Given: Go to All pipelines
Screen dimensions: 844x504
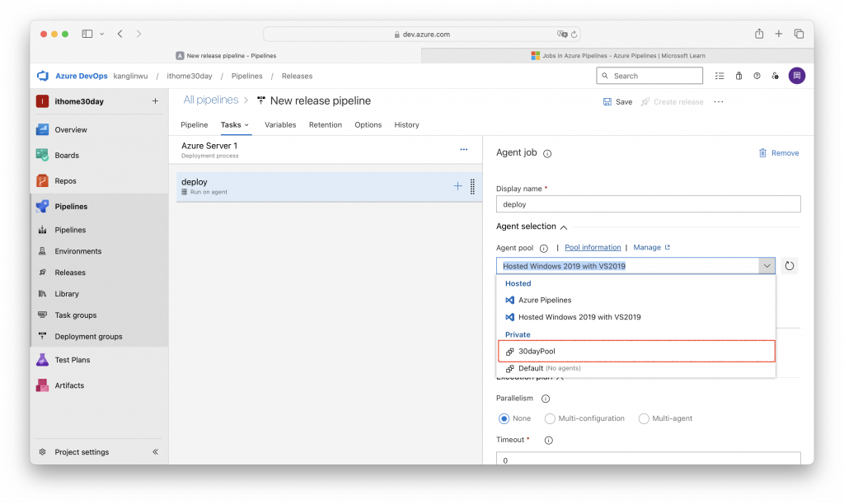Looking at the screenshot, I should coord(210,100).
